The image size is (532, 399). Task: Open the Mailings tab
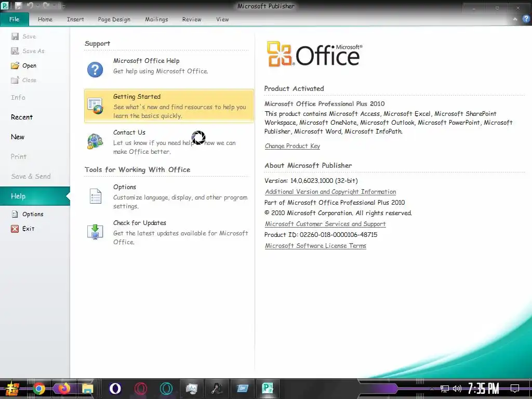[156, 19]
